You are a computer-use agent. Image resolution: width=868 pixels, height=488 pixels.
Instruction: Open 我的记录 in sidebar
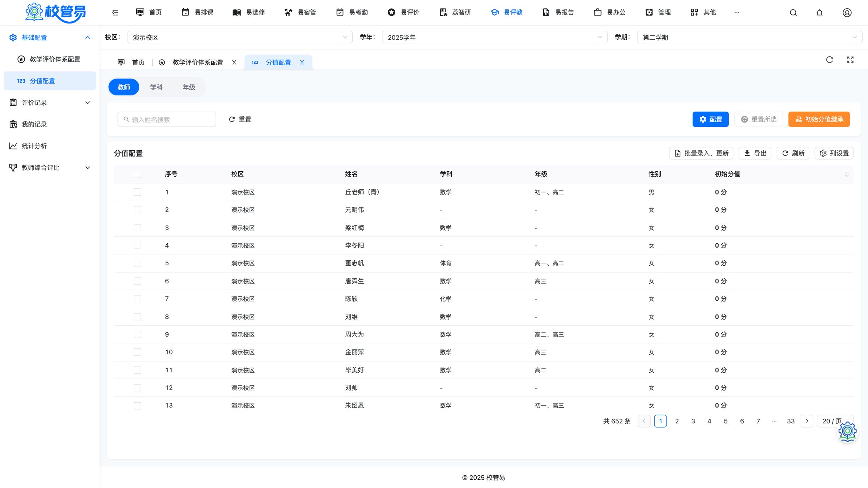click(x=50, y=124)
